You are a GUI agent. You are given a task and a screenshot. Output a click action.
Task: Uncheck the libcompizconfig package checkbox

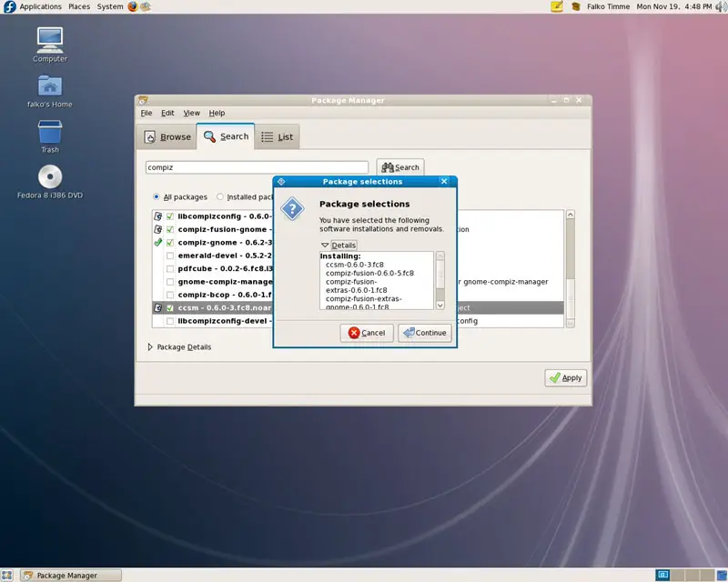[x=170, y=216]
